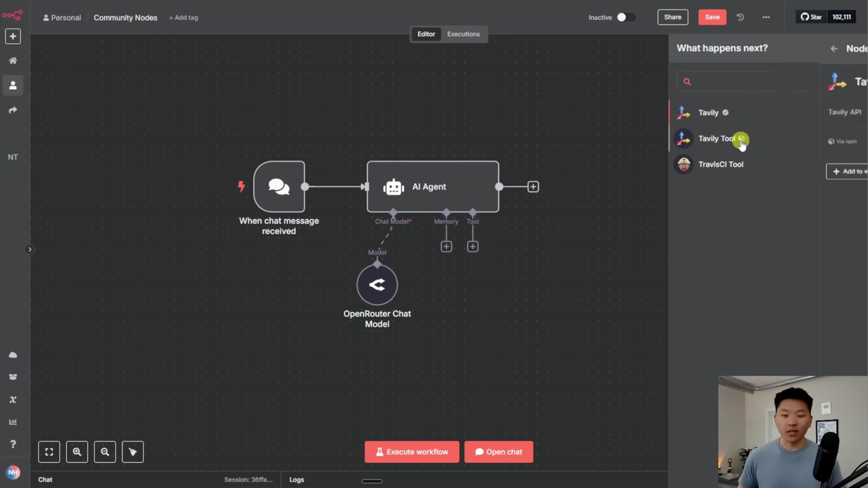868x488 pixels.
Task: Open the Help question mark icon
Action: [x=13, y=444]
